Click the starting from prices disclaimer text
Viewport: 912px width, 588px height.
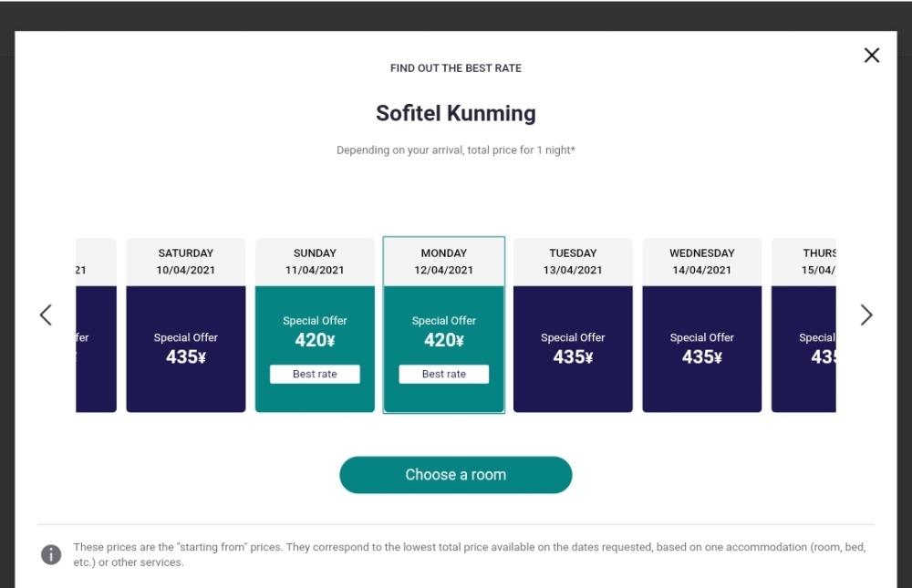470,554
